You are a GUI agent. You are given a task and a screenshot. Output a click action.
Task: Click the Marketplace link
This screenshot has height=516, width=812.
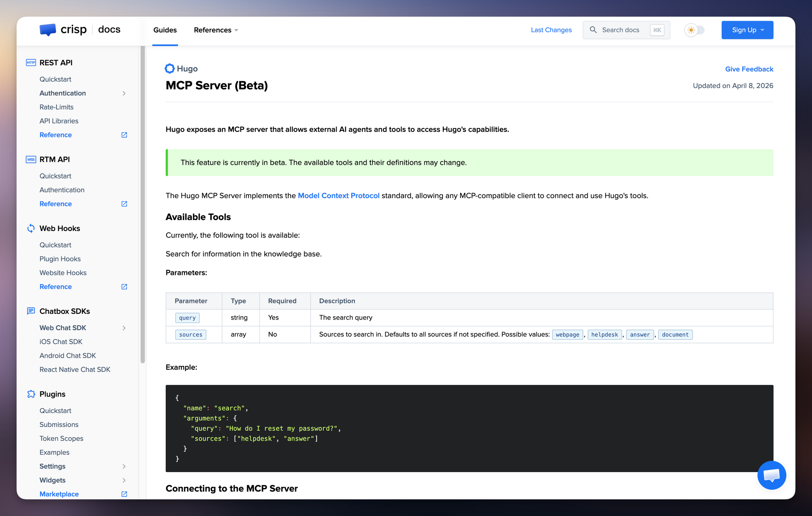(59, 494)
